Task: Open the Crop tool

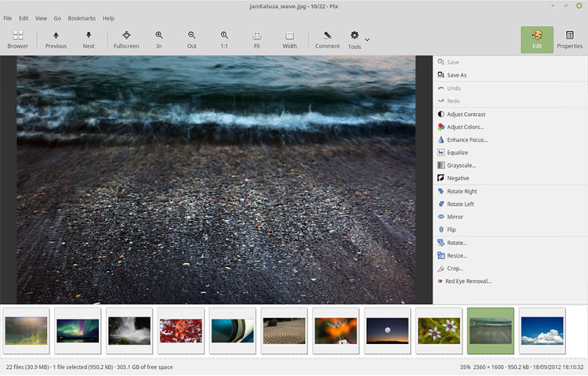Action: tap(454, 268)
